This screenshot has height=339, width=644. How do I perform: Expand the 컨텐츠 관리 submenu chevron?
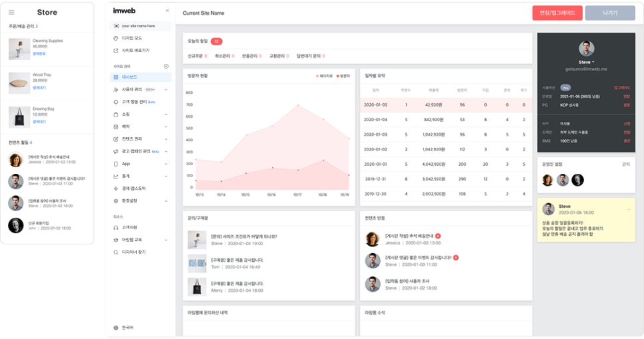[166, 139]
